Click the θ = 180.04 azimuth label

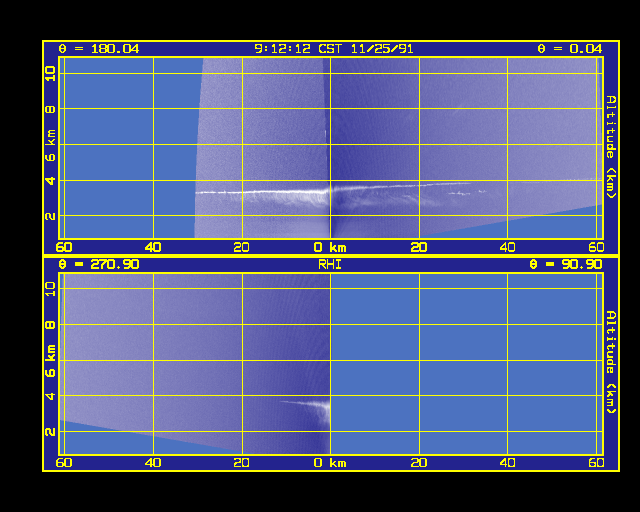coord(99,49)
